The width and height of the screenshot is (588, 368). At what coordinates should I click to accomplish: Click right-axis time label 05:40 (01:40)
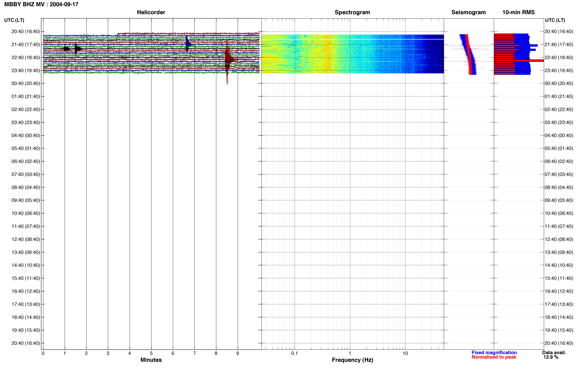tap(559, 148)
